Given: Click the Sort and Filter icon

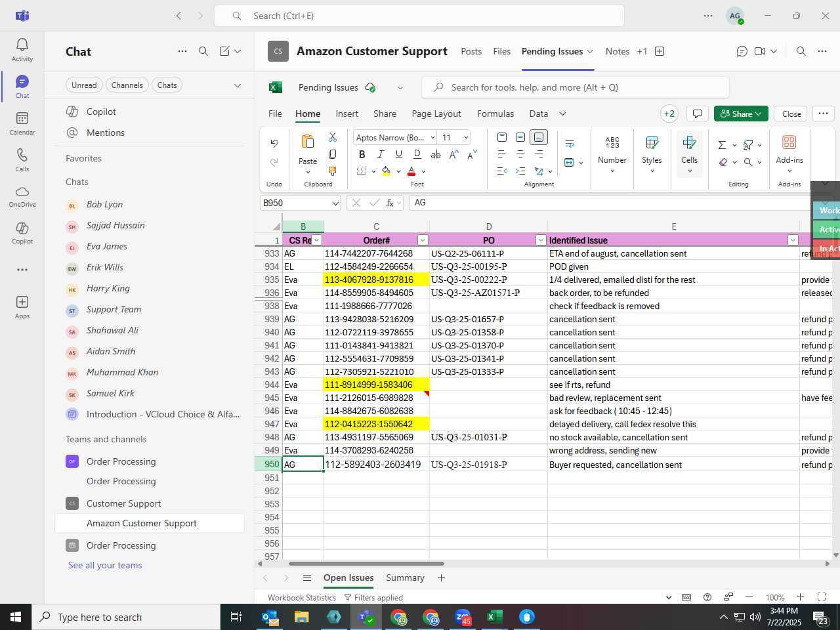Looking at the screenshot, I should click(748, 145).
